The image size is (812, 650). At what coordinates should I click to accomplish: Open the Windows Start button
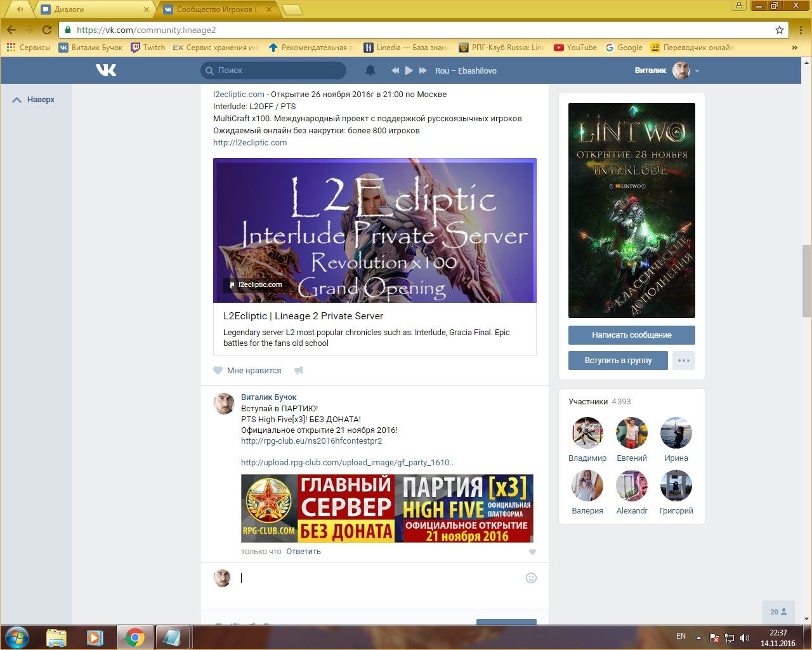click(x=18, y=637)
